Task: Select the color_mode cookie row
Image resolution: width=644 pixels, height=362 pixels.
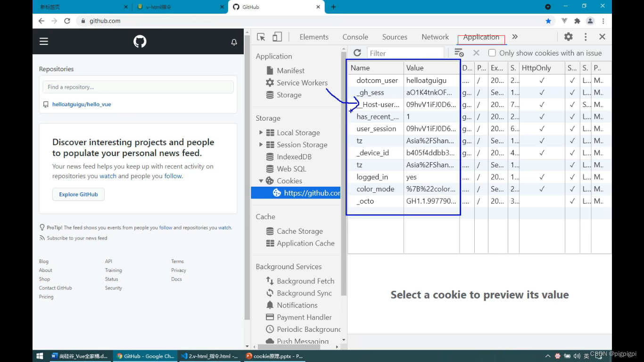Action: 479,189
